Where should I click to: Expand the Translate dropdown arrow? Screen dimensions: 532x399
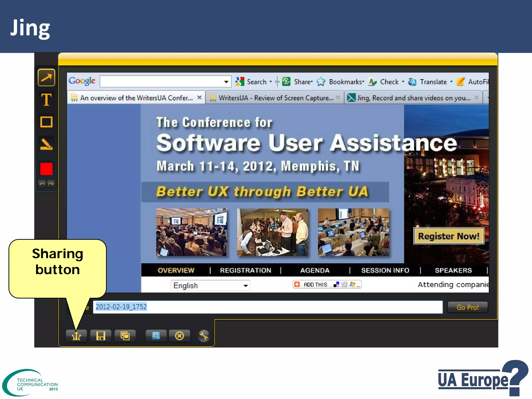451,82
